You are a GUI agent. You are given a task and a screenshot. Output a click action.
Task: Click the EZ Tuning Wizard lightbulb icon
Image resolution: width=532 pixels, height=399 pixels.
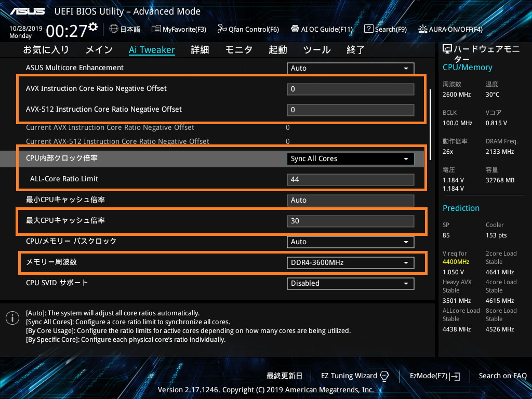pos(384,376)
